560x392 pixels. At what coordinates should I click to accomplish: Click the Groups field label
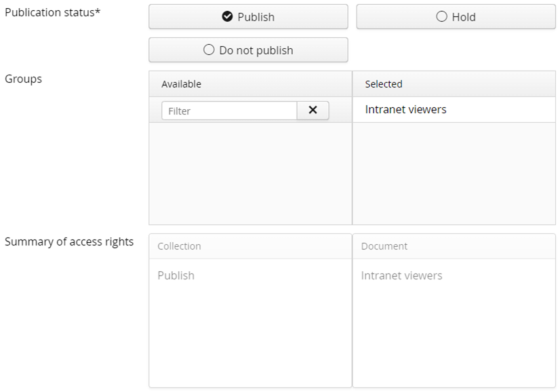(23, 79)
